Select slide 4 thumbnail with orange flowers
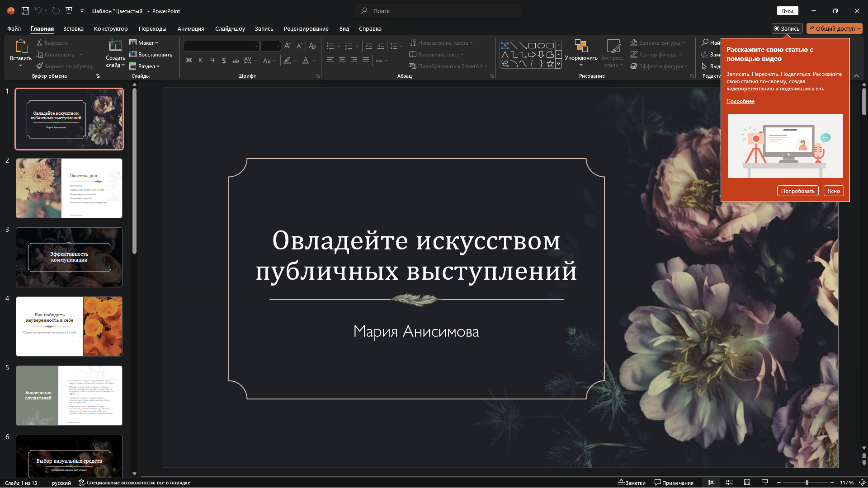Viewport: 868px width, 488px height. coord(69,326)
